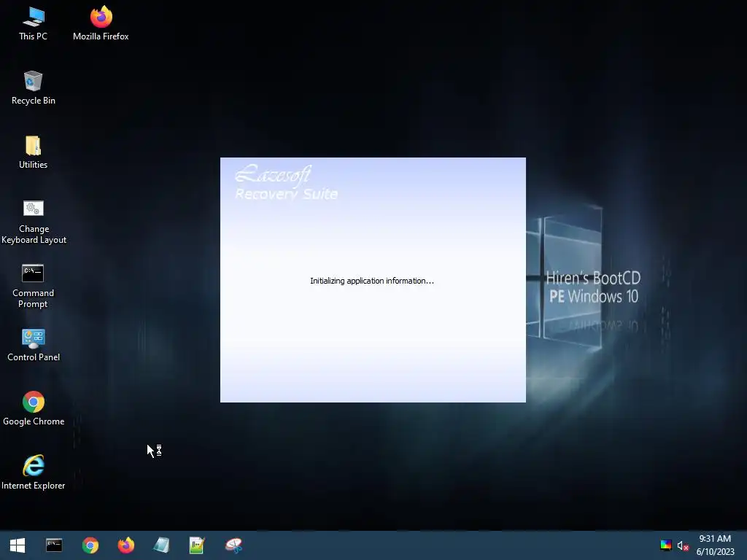747x560 pixels.
Task: Open the Windows Start menu
Action: click(x=18, y=545)
